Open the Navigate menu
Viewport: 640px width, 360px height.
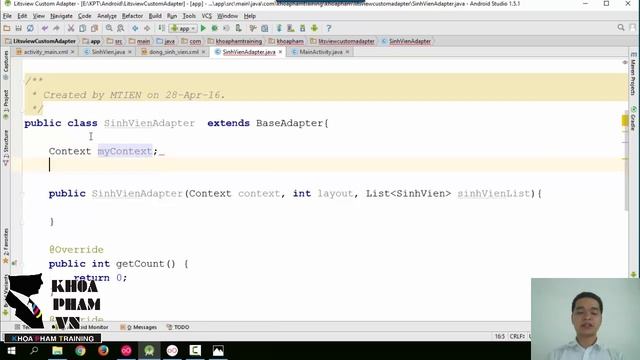(61, 16)
